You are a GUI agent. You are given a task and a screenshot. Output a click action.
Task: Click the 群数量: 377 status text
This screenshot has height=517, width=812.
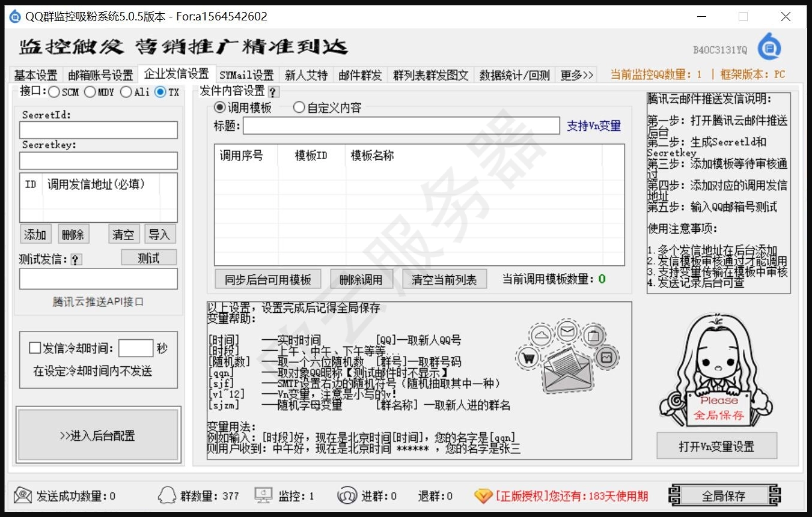point(209,496)
